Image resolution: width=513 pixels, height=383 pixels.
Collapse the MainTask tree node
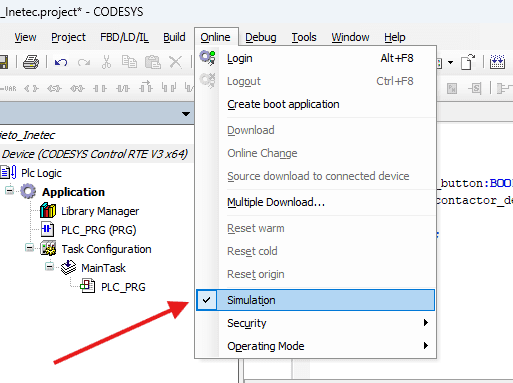click(x=49, y=267)
